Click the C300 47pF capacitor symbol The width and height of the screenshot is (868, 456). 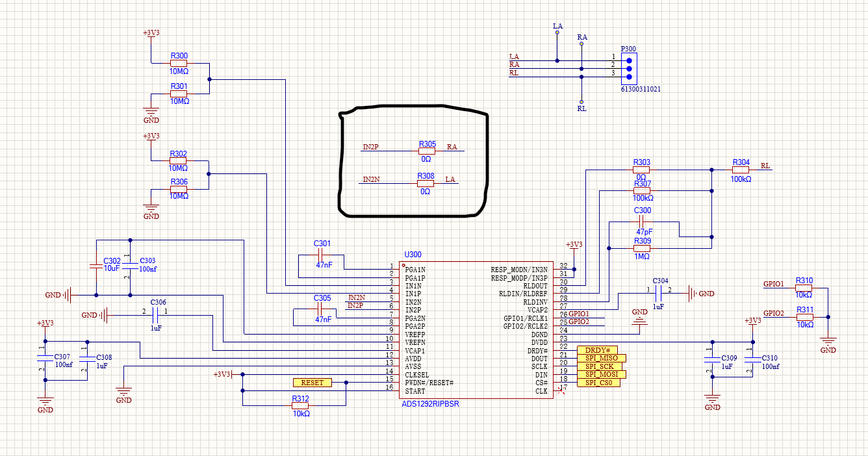coord(643,222)
